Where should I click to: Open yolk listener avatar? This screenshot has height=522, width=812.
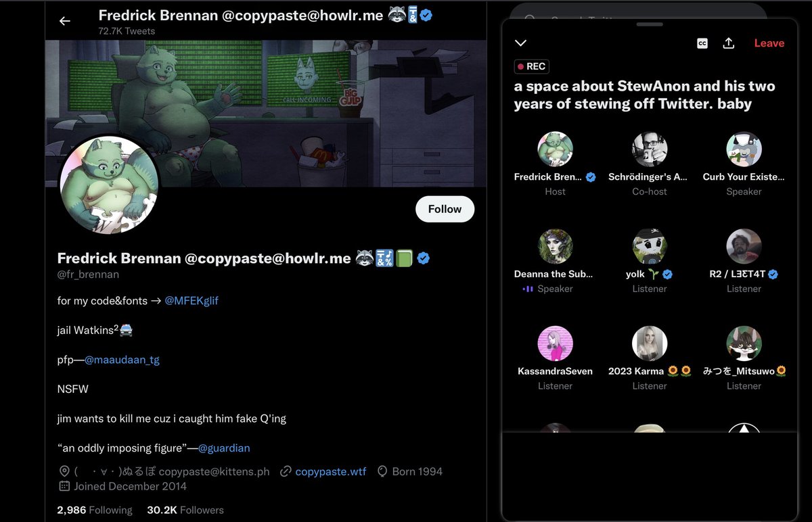click(x=650, y=247)
